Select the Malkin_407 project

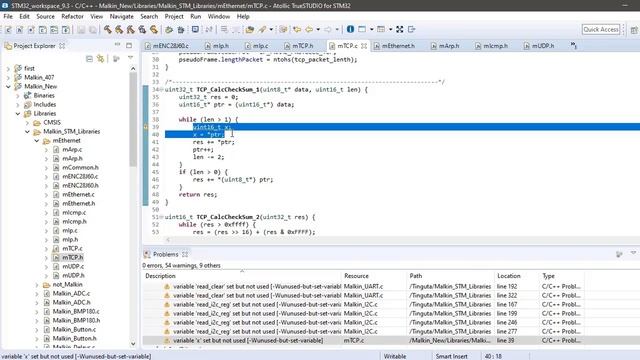(x=39, y=78)
